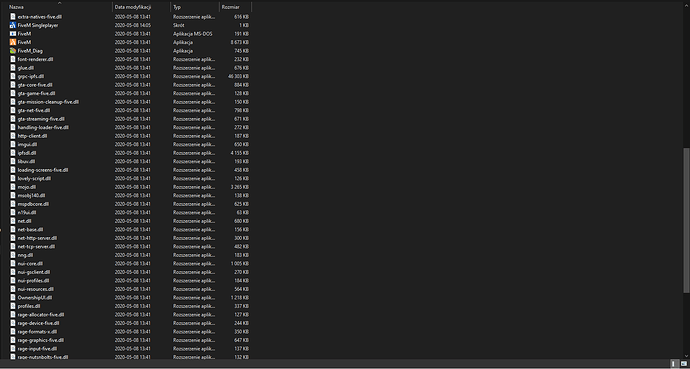Select the net-http-server.dll file

[x=37, y=238]
